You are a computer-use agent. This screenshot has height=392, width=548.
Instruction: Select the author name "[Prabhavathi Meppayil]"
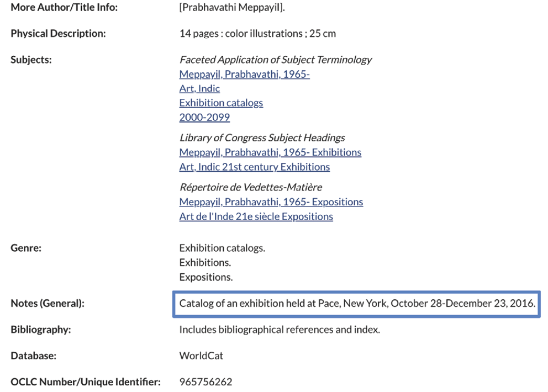(230, 7)
